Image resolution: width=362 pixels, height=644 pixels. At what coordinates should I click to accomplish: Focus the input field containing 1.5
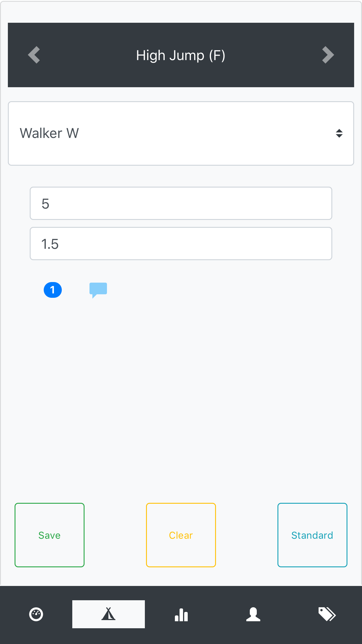(181, 244)
